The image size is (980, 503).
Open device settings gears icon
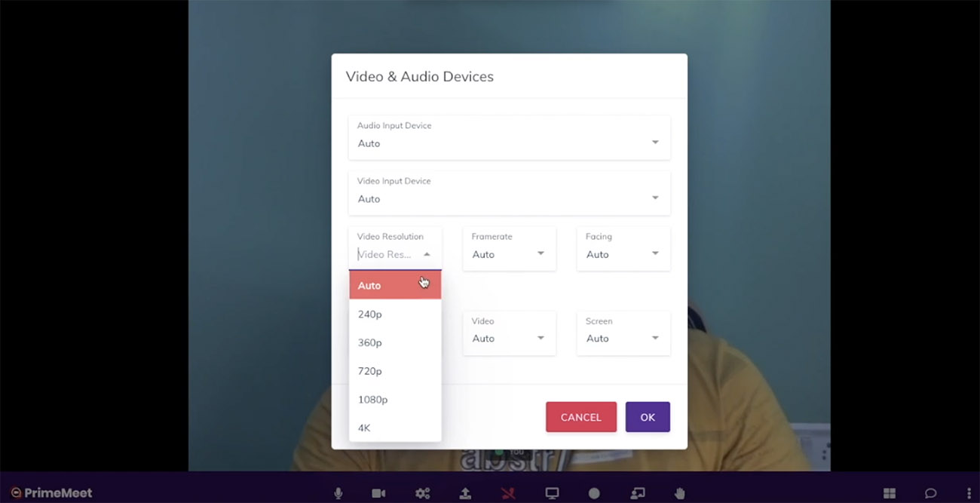coord(422,493)
